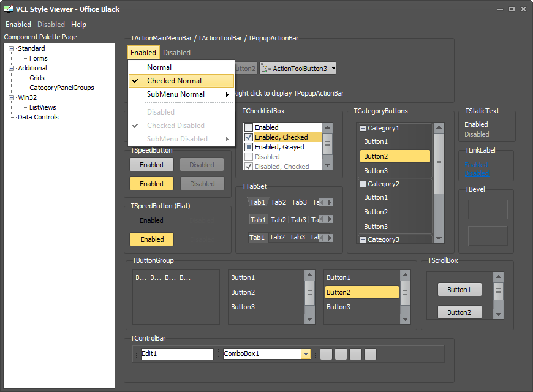This screenshot has width=533, height=392.
Task: Open the 'SubMenu Normal' submenu
Action: click(x=181, y=94)
